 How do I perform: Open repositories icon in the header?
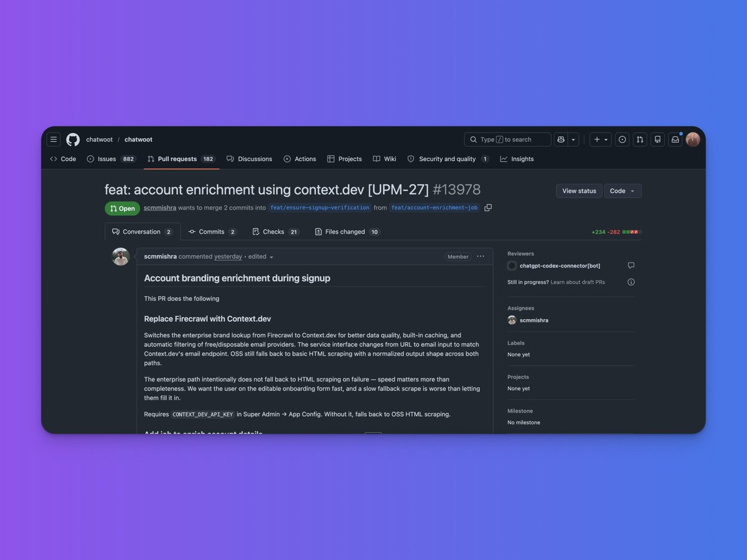pyautogui.click(x=657, y=139)
